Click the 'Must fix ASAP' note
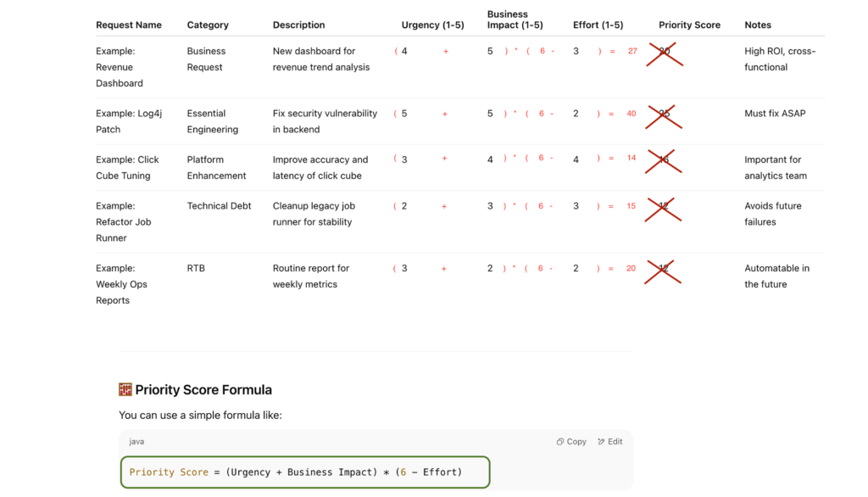 (x=775, y=114)
